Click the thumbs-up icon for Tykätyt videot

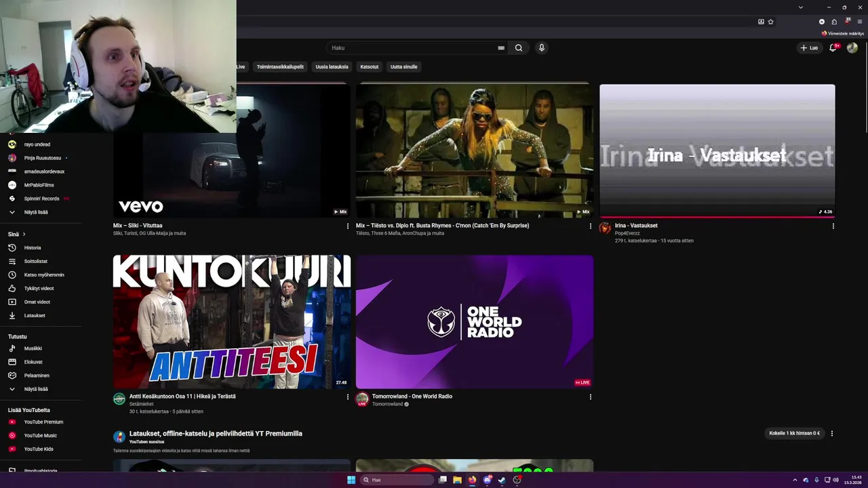point(12,289)
